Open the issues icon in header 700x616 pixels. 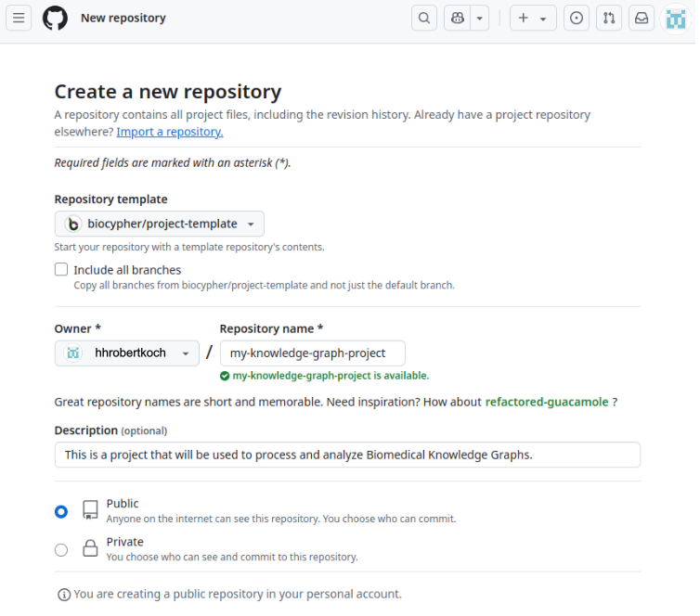pyautogui.click(x=577, y=18)
